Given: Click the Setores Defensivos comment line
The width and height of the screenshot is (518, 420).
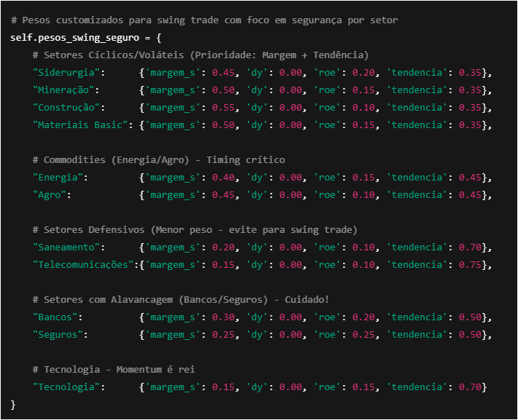Looking at the screenshot, I should pyautogui.click(x=195, y=229).
